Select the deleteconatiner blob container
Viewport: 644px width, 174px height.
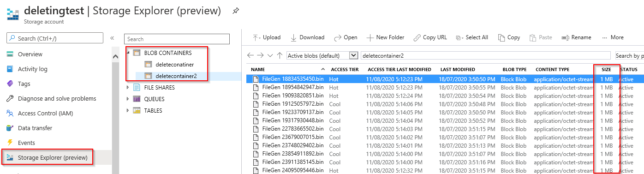(175, 64)
